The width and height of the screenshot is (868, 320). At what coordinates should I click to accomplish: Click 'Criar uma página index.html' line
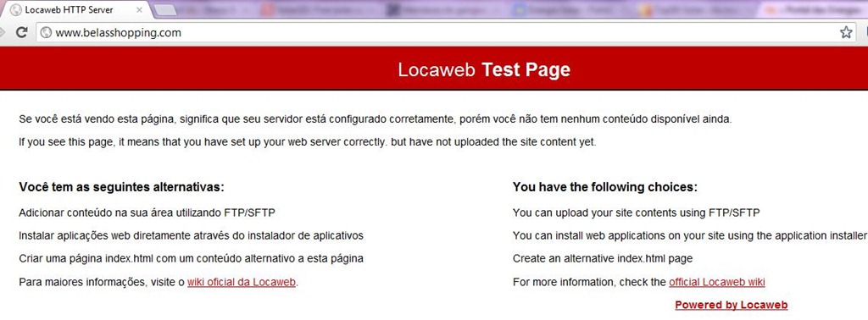point(191,258)
